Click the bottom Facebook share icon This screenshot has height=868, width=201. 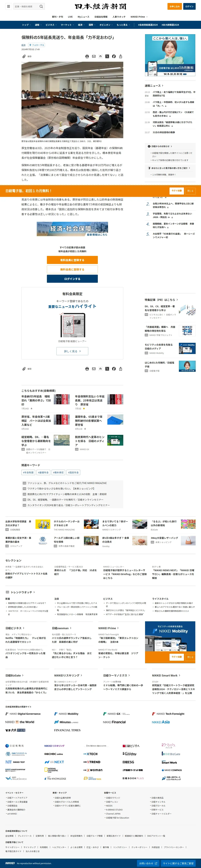tap(114, 369)
